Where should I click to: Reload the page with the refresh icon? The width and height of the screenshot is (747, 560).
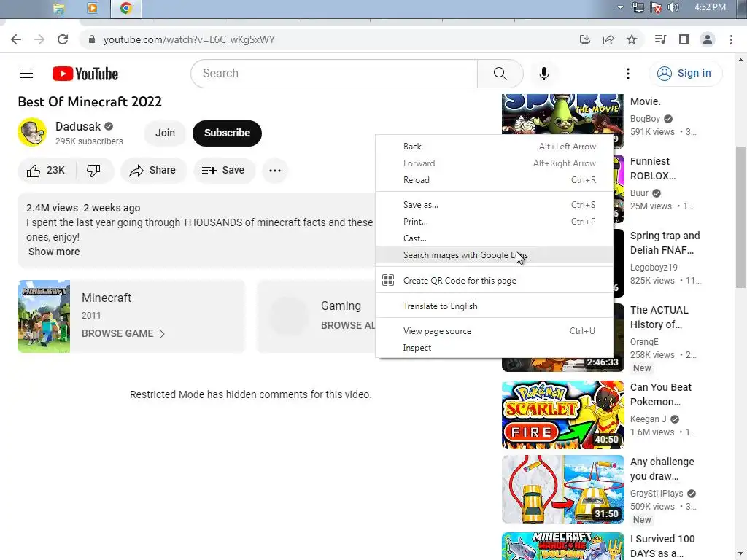coord(63,39)
